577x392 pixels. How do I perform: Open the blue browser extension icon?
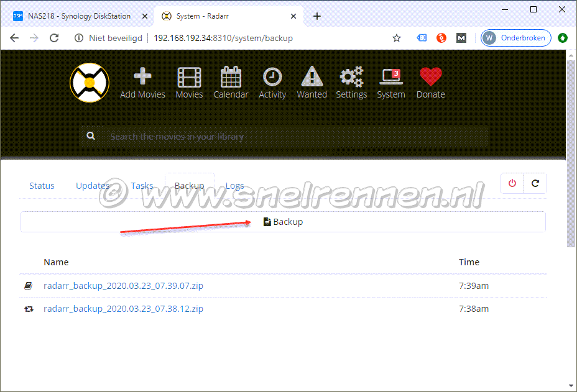[x=422, y=37]
